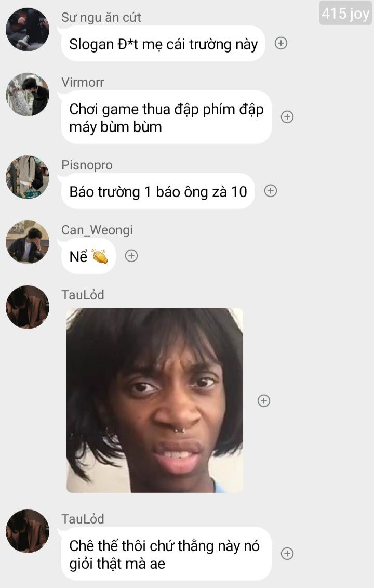Click the username Can_Weongi

tap(97, 230)
